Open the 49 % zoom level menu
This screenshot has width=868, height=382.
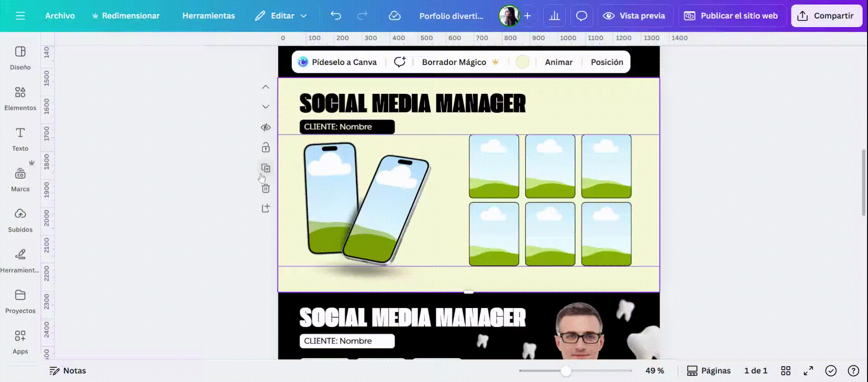tap(654, 371)
